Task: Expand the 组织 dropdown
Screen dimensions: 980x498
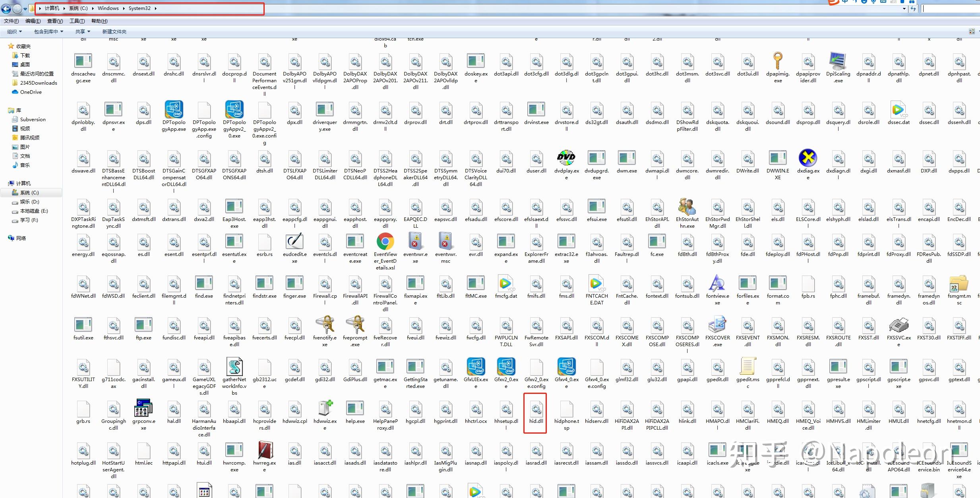Action: [14, 31]
